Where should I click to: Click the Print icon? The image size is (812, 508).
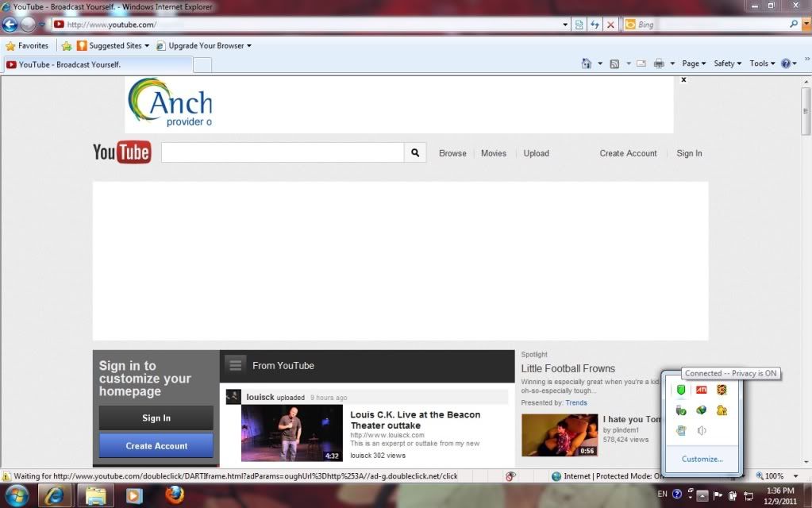coord(659,63)
